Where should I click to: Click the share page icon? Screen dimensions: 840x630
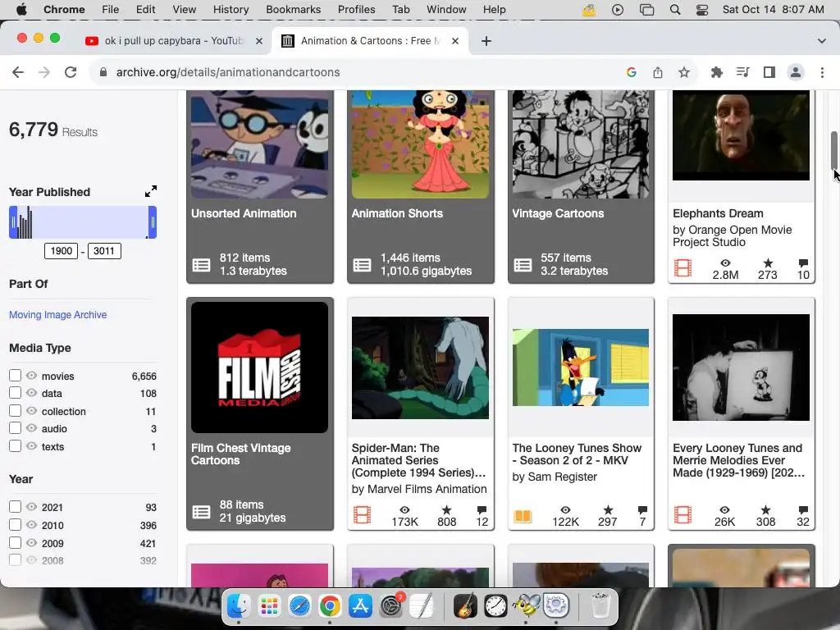pos(658,72)
